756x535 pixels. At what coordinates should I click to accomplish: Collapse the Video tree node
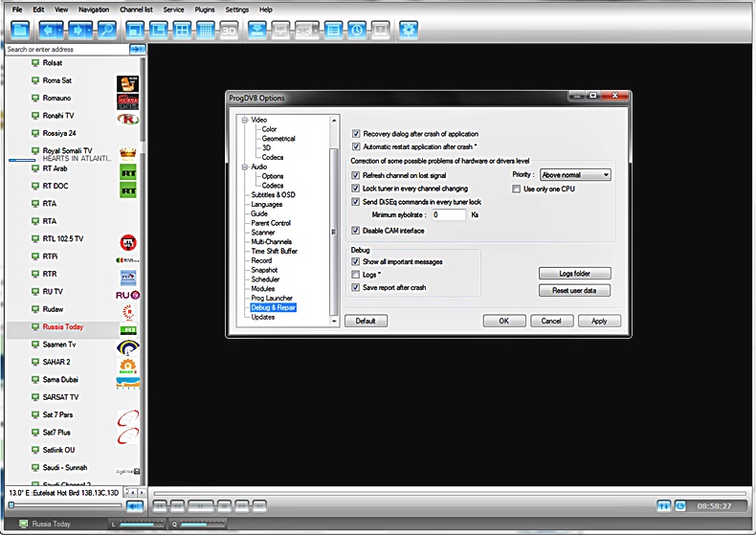pos(245,121)
